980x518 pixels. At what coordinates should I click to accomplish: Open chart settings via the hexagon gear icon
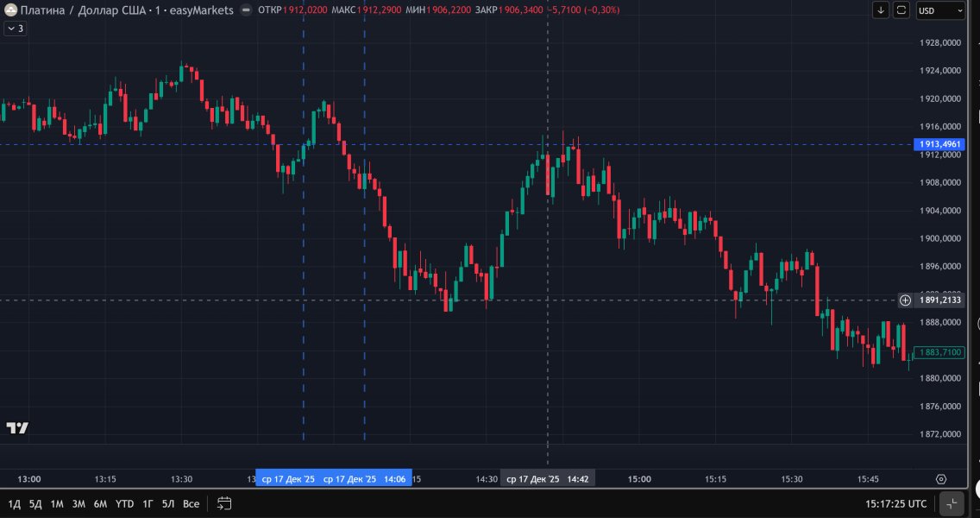click(x=941, y=479)
